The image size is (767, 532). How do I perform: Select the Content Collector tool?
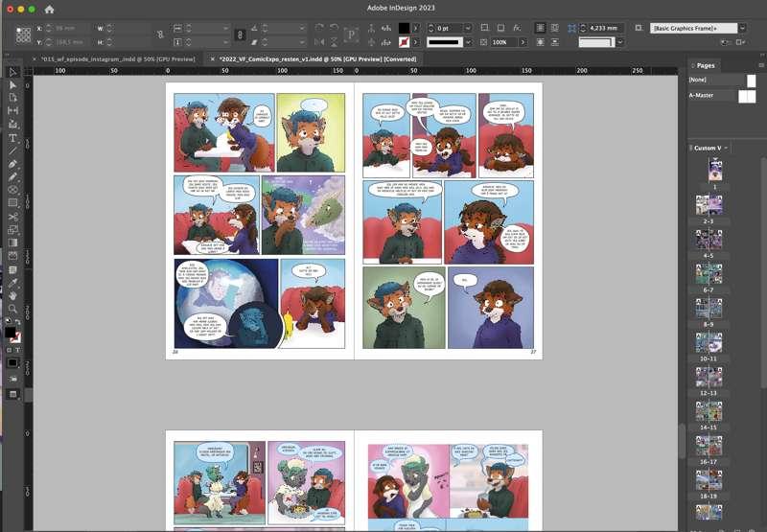[x=12, y=125]
